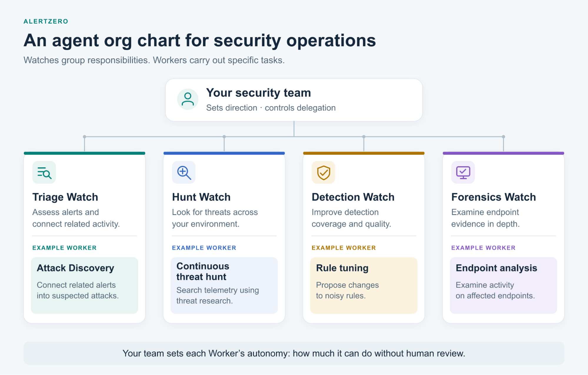The image size is (588, 375).
Task: Click 'Assess alerts and connect related activity' text
Action: (76, 218)
